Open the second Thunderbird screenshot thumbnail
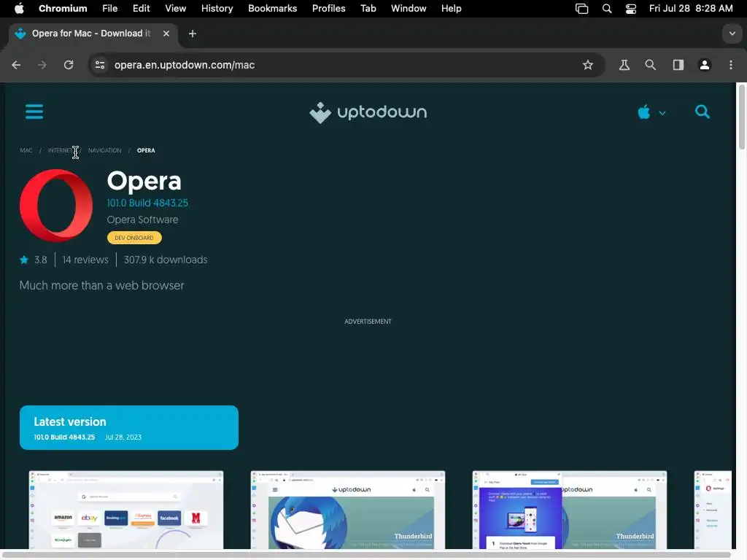 click(x=348, y=510)
